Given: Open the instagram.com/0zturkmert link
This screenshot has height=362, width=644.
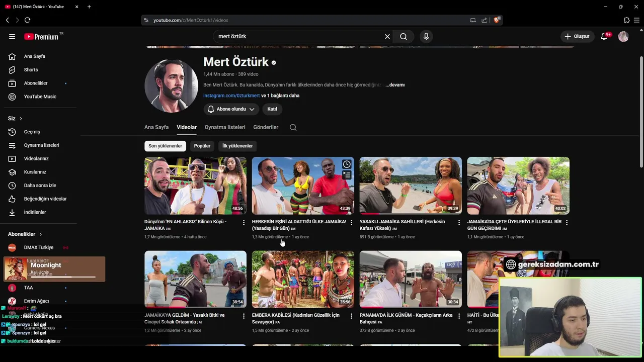Looking at the screenshot, I should point(231,96).
